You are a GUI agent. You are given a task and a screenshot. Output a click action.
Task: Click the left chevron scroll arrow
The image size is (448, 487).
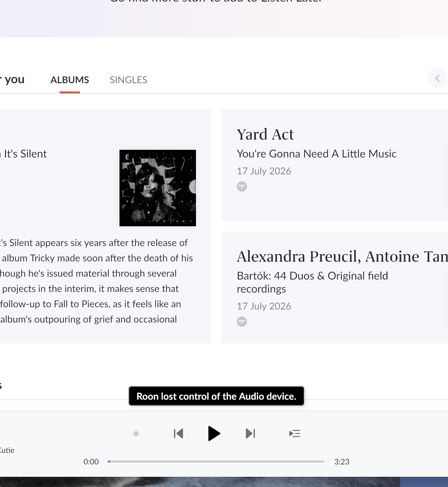click(x=437, y=78)
